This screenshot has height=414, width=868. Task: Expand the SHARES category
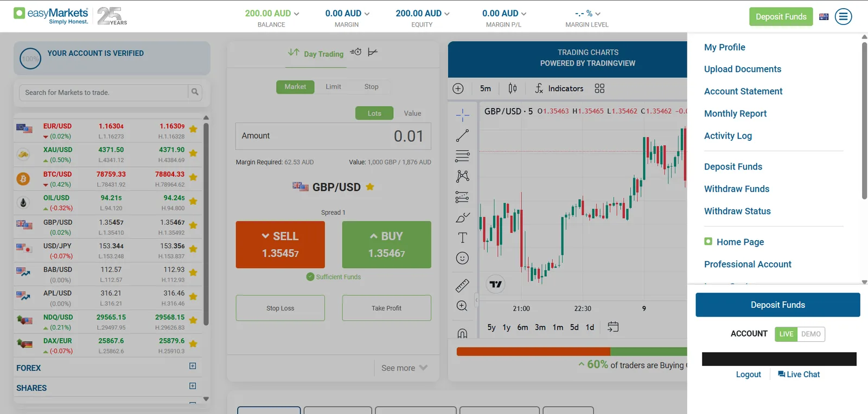(x=193, y=386)
